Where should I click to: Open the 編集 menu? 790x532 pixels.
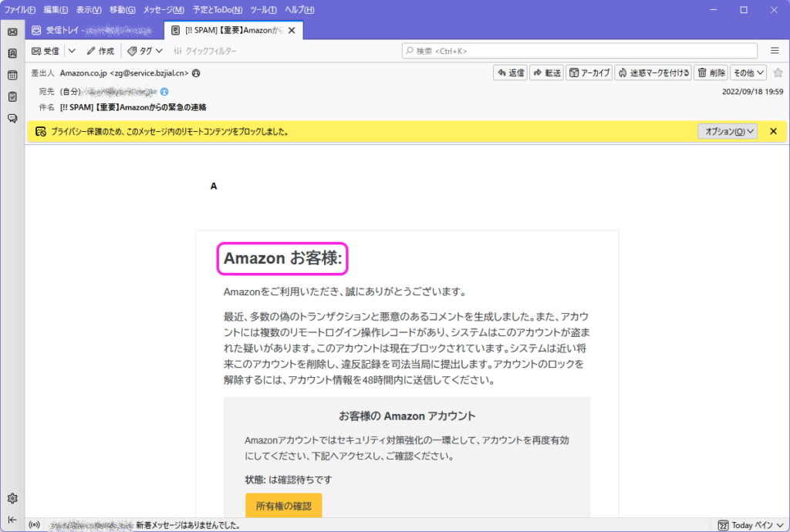[x=56, y=9]
